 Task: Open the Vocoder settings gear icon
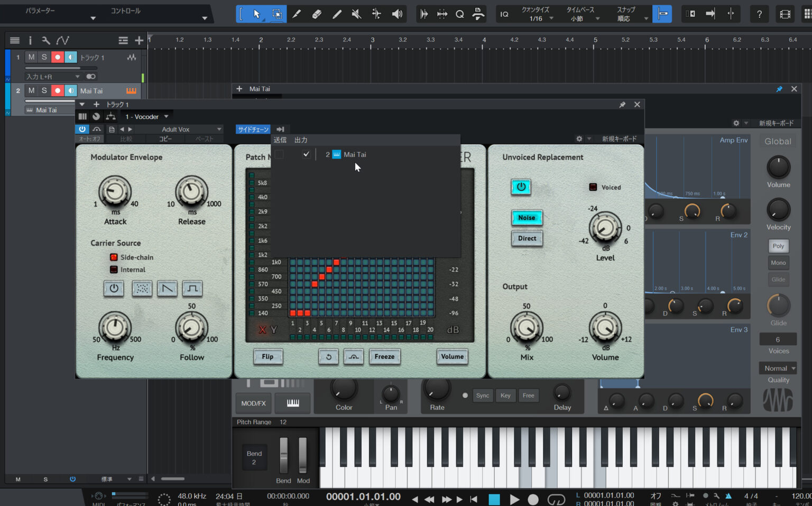579,138
